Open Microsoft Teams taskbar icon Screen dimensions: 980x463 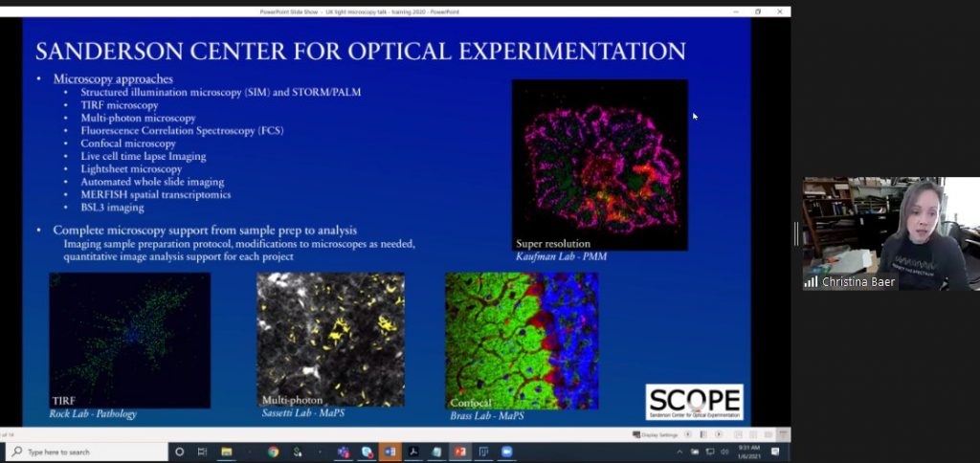click(x=343, y=452)
